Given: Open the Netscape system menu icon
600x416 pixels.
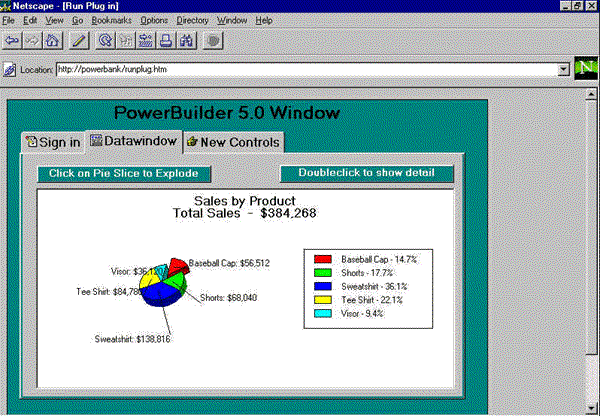Looking at the screenshot, I should tap(5, 6).
